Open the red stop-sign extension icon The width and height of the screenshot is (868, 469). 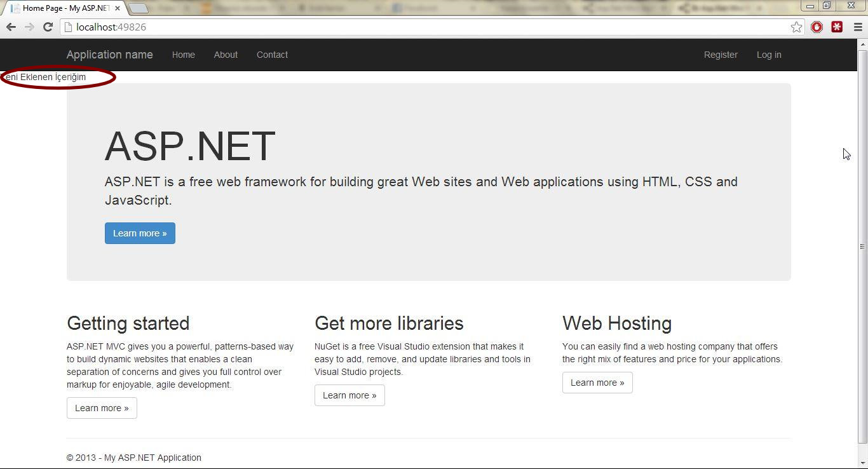coord(817,27)
